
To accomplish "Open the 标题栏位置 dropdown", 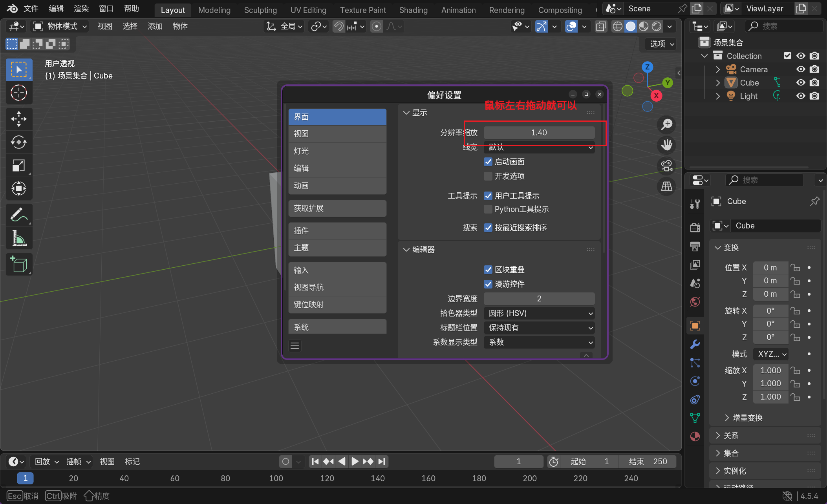I will click(x=539, y=328).
